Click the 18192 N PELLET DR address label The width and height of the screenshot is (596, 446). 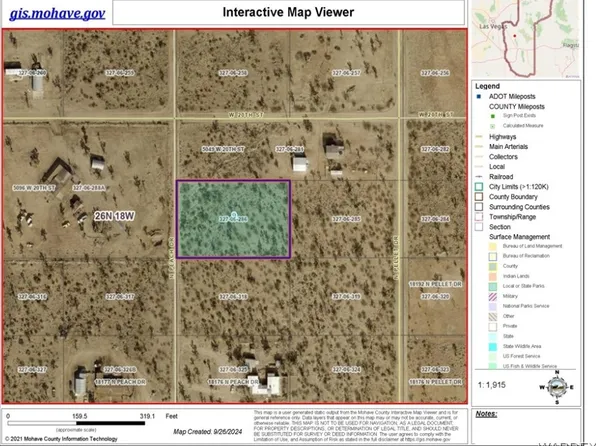[436, 284]
